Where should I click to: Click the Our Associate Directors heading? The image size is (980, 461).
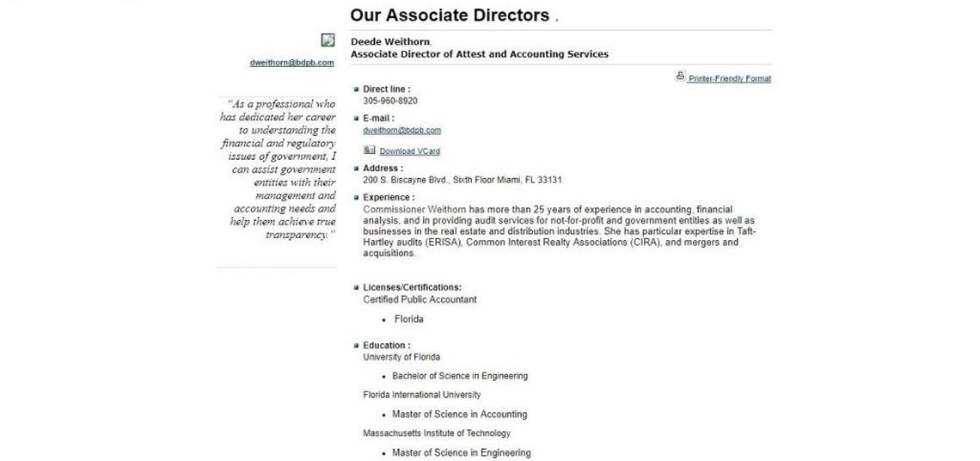tap(449, 15)
